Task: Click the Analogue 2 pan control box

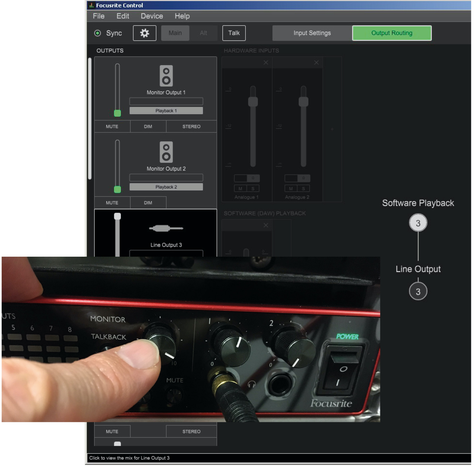Action: pos(297,178)
